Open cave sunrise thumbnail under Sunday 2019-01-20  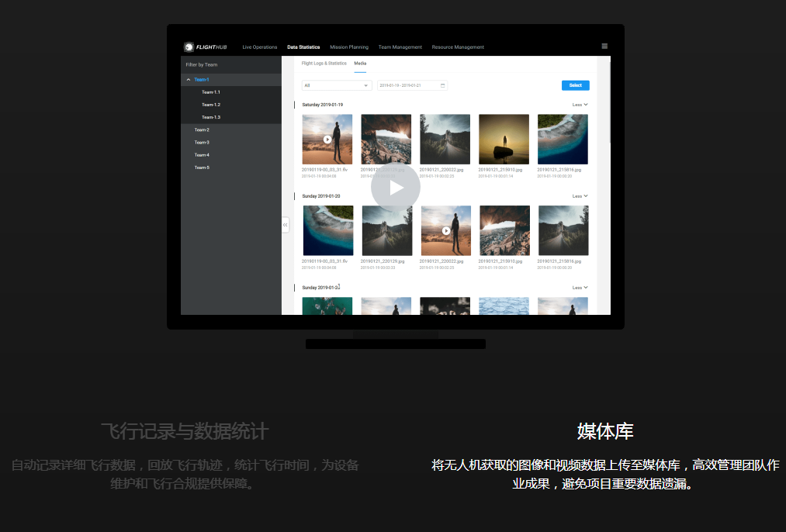pyautogui.click(x=505, y=230)
